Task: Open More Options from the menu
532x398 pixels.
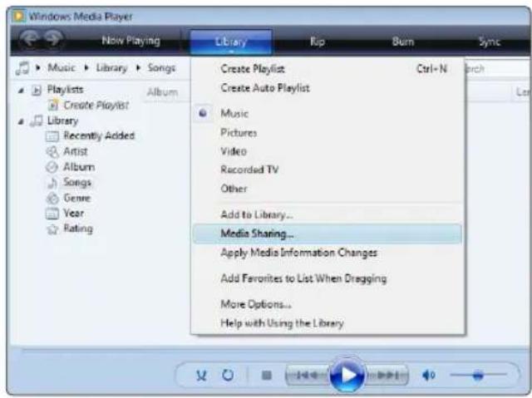Action: point(328,304)
